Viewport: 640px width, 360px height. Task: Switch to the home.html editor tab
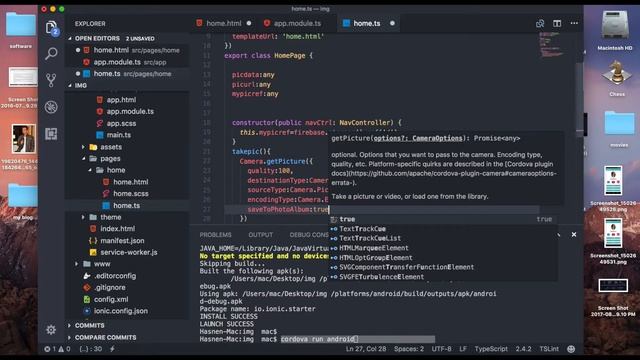click(224, 23)
